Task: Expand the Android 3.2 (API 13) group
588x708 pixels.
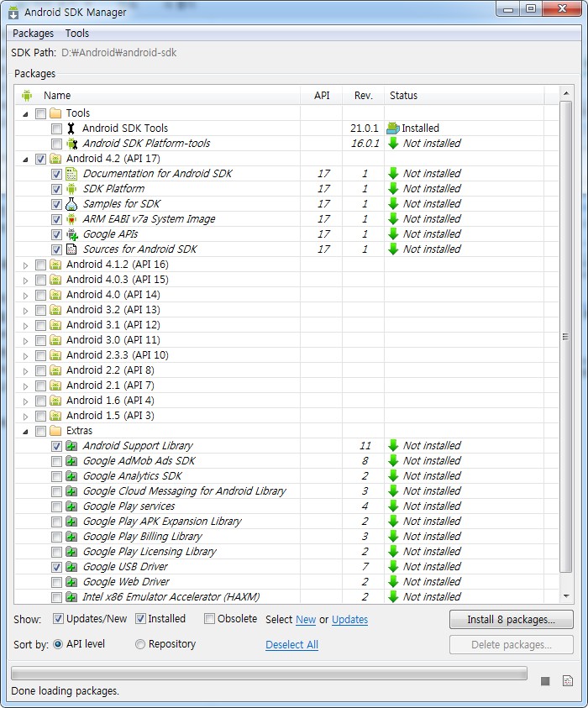Action: 26,311
